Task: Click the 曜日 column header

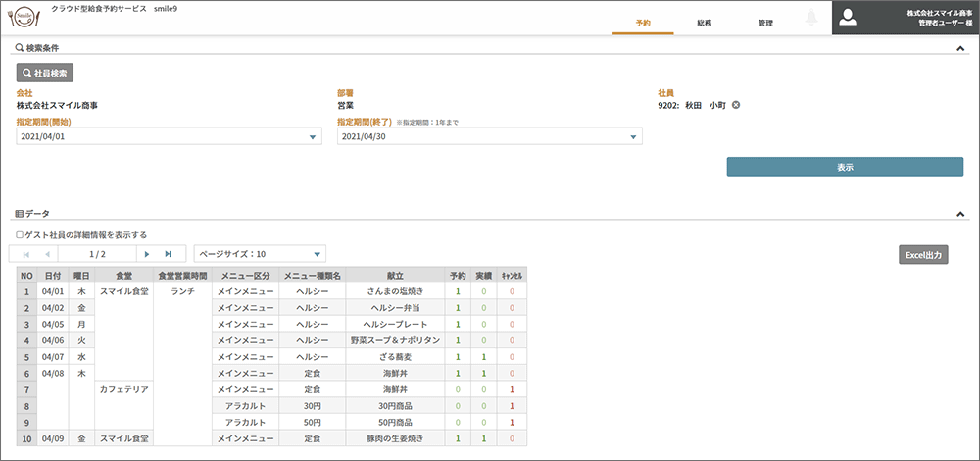Action: (x=81, y=276)
